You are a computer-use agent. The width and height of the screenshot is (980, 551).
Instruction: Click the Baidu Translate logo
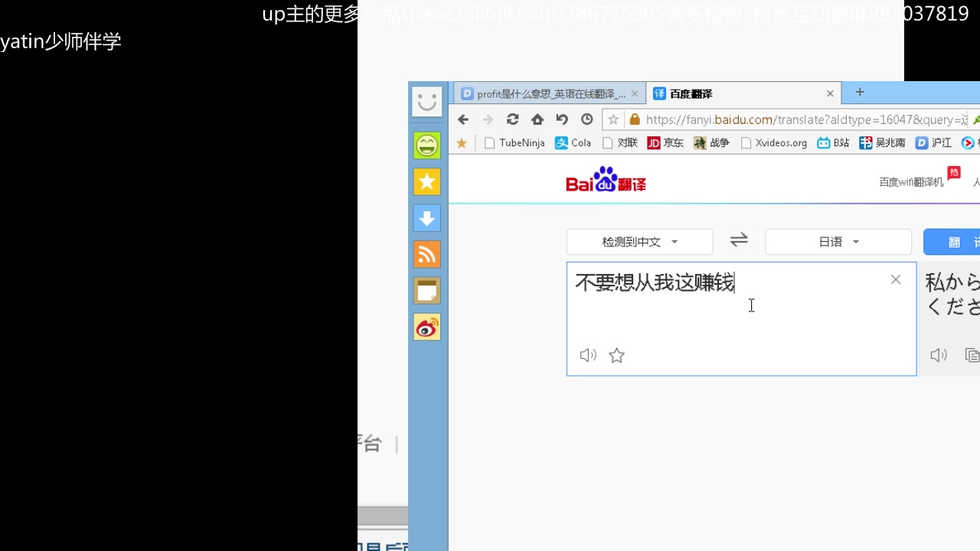click(x=606, y=180)
